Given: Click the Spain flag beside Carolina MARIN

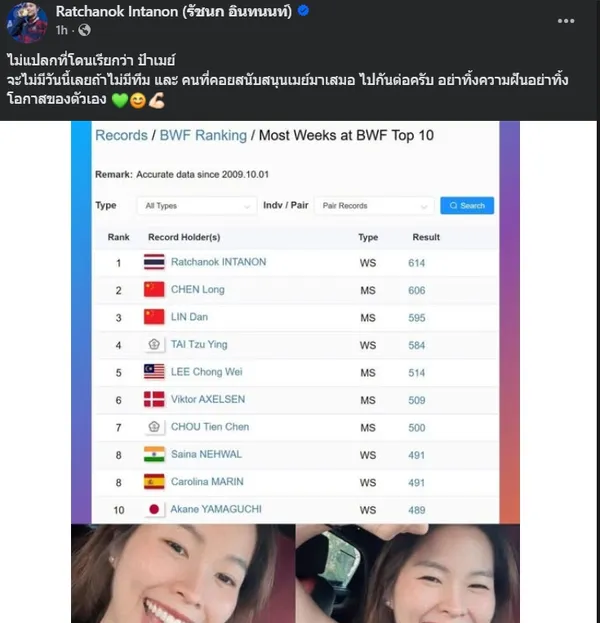Looking at the screenshot, I should (154, 482).
